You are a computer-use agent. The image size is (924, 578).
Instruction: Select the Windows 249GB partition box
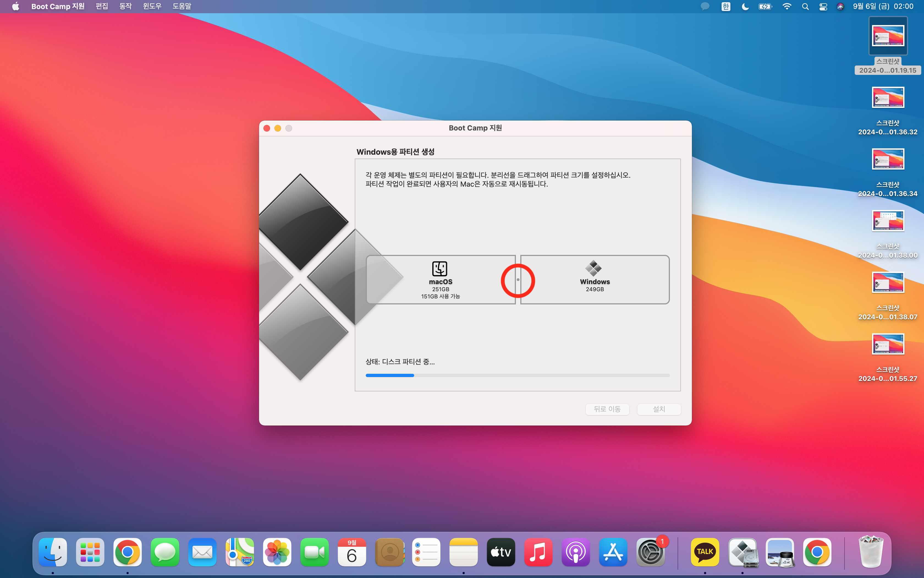click(x=595, y=280)
